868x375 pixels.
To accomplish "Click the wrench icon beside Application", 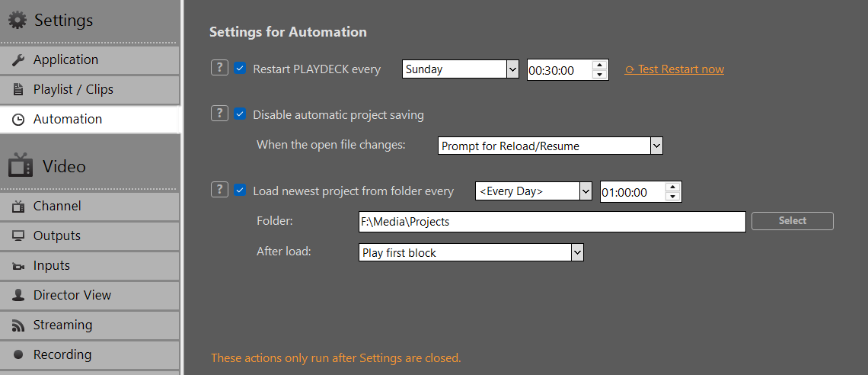I will (x=18, y=59).
